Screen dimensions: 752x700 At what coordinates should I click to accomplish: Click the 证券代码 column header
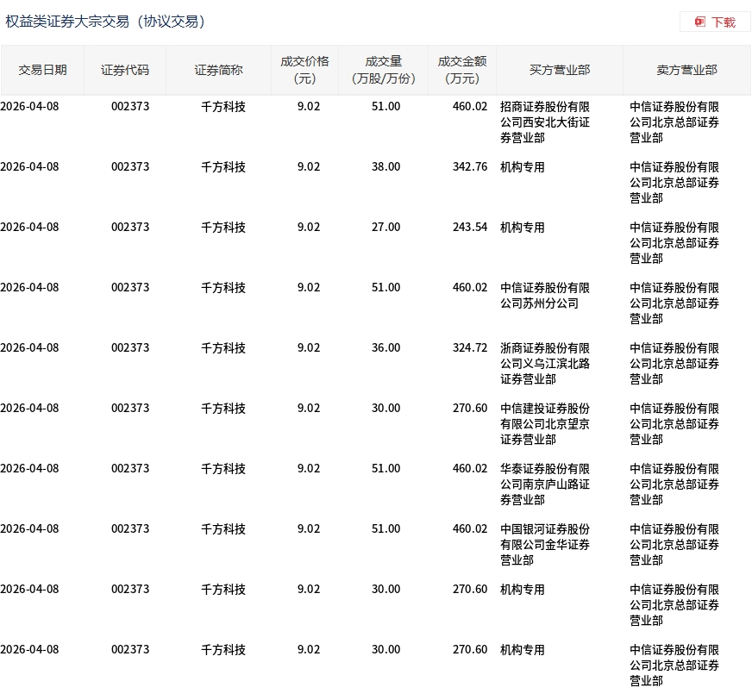pyautogui.click(x=125, y=70)
